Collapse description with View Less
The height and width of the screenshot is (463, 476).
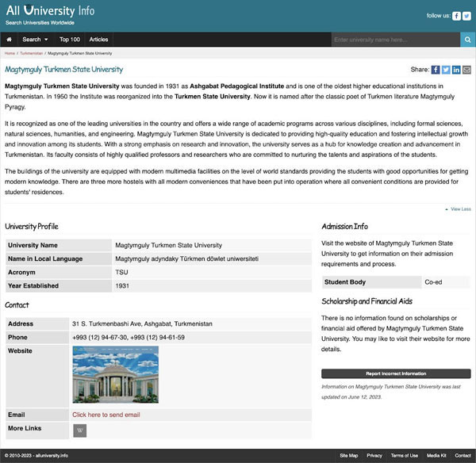click(459, 209)
